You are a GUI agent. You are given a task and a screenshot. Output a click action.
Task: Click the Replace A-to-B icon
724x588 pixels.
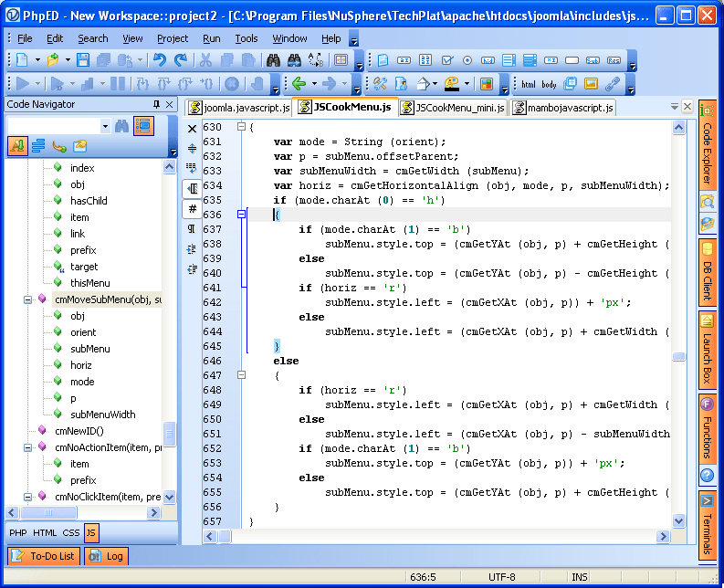click(316, 60)
